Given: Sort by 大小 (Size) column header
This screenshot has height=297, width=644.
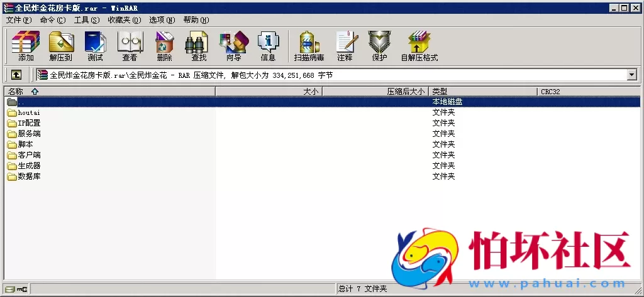Looking at the screenshot, I should tap(269, 92).
